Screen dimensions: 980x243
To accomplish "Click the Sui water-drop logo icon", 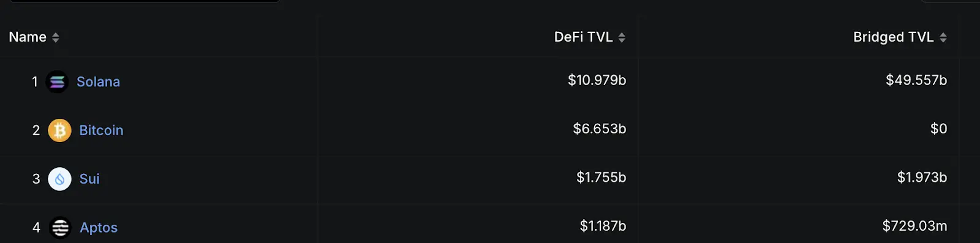I will click(x=59, y=179).
